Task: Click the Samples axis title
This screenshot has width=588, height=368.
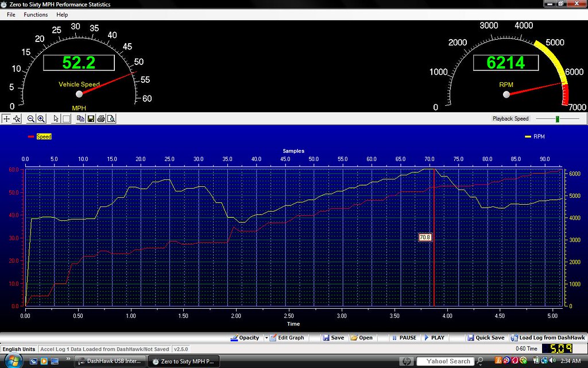Action: (x=293, y=151)
